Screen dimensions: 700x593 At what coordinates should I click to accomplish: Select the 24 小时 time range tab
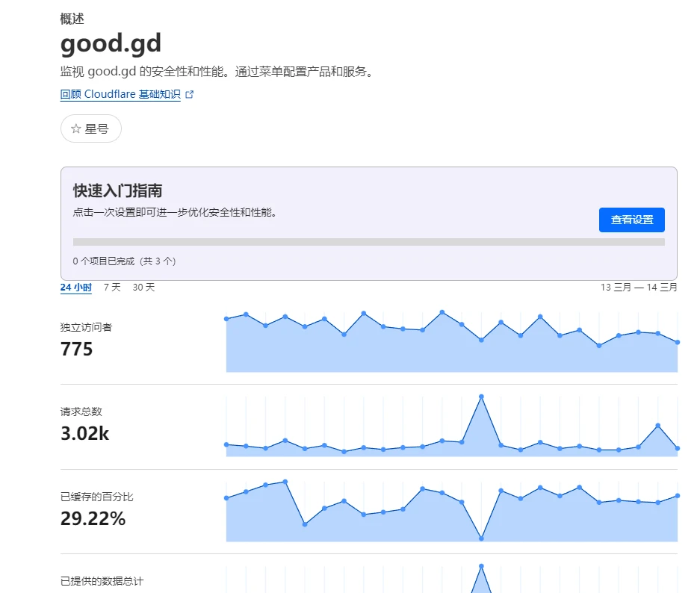75,288
